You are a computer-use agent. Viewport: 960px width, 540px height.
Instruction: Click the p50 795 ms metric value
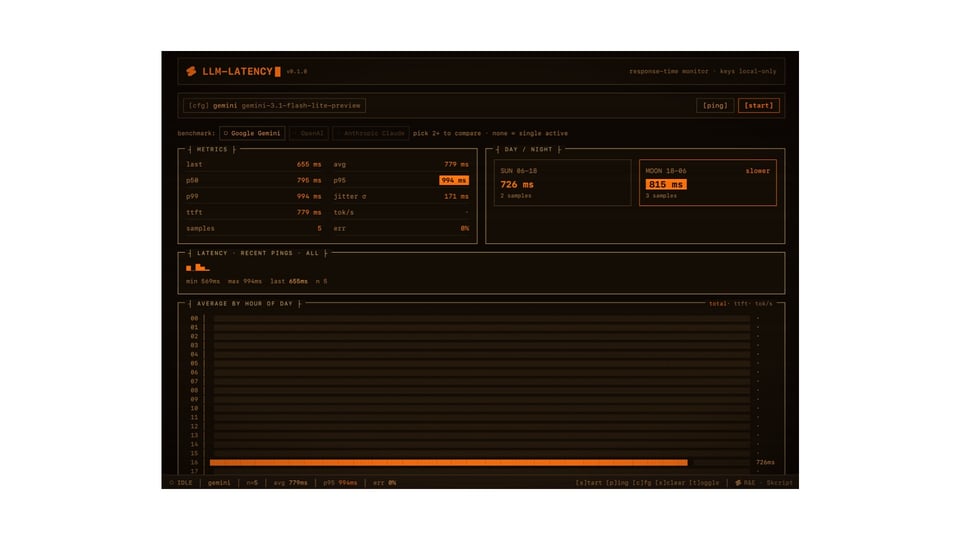click(x=309, y=180)
